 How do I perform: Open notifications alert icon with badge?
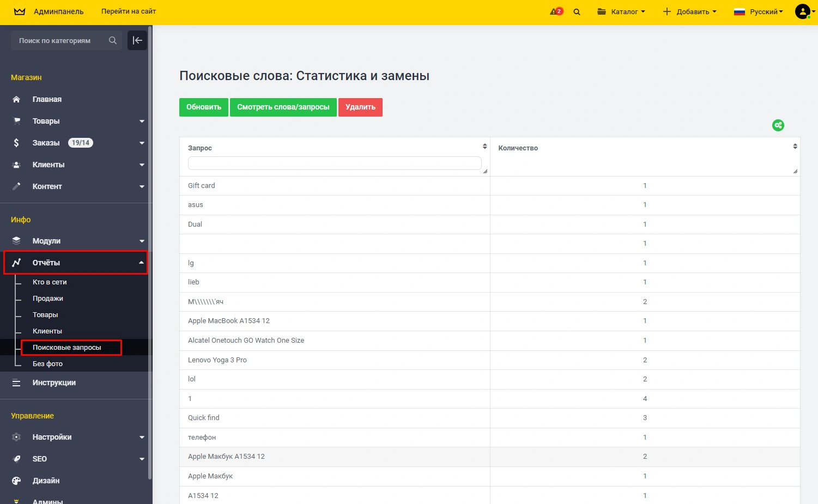coord(556,11)
